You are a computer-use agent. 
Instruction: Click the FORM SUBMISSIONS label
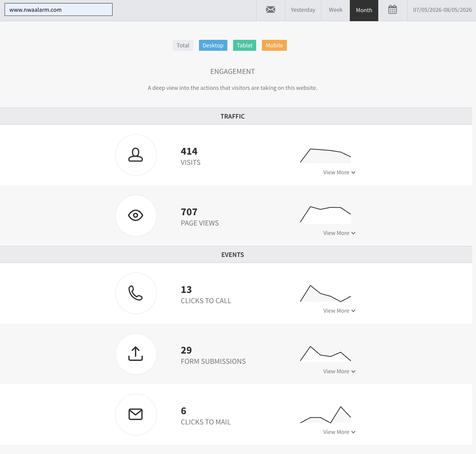(x=213, y=362)
